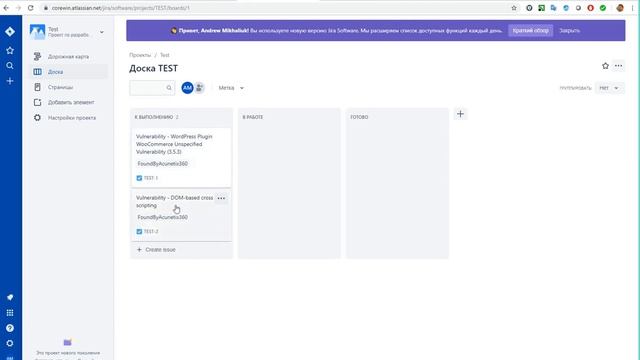Click the В РАБОТЕ column header
Image resolution: width=640 pixels, height=360 pixels.
tap(253, 117)
